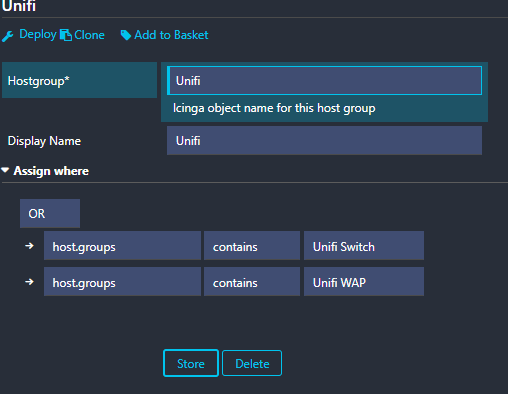Open contains dropdown in Unifi WAP row

(x=252, y=281)
